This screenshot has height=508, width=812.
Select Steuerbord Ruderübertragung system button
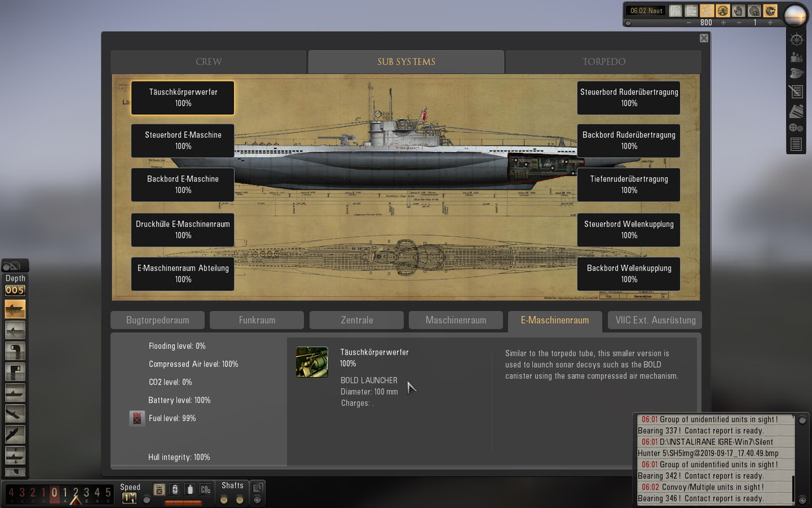629,98
